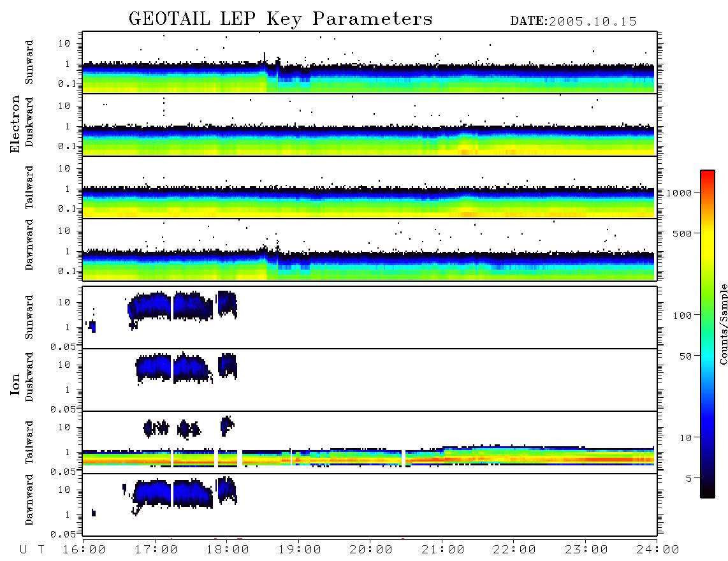
Task: Click the color bar's "10" tick value
Action: 686,438
